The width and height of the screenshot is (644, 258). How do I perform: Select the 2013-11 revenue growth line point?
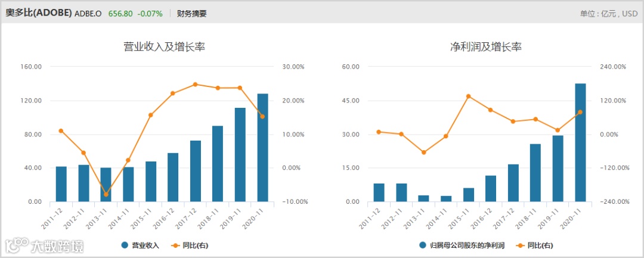[x=106, y=194]
